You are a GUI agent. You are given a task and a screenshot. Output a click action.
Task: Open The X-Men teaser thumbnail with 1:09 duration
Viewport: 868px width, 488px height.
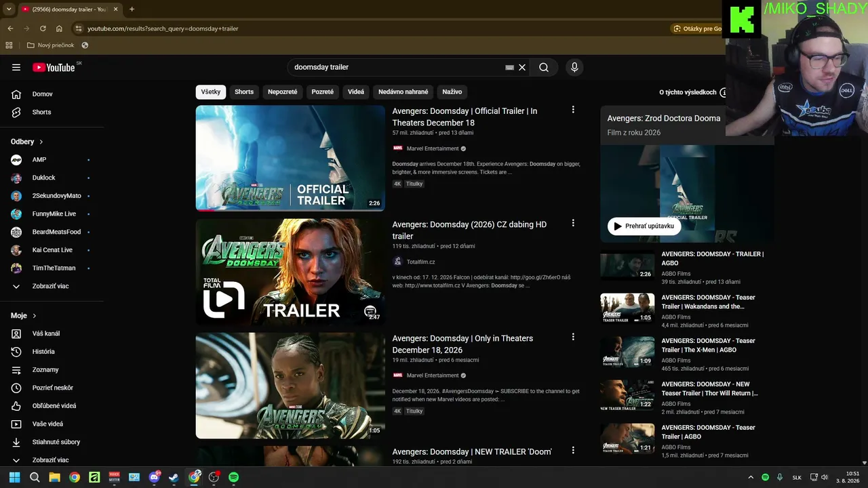[627, 351]
